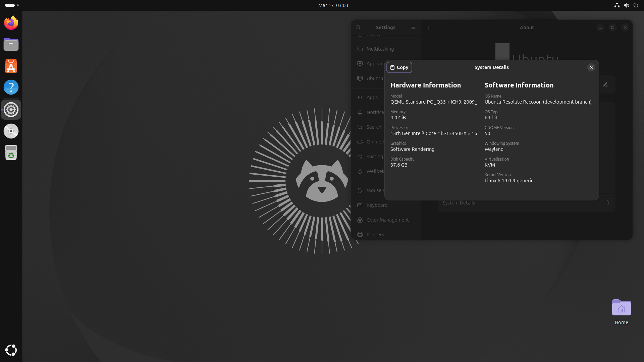The image size is (644, 362).
Task: Open the Help app in the dock
Action: click(x=11, y=87)
